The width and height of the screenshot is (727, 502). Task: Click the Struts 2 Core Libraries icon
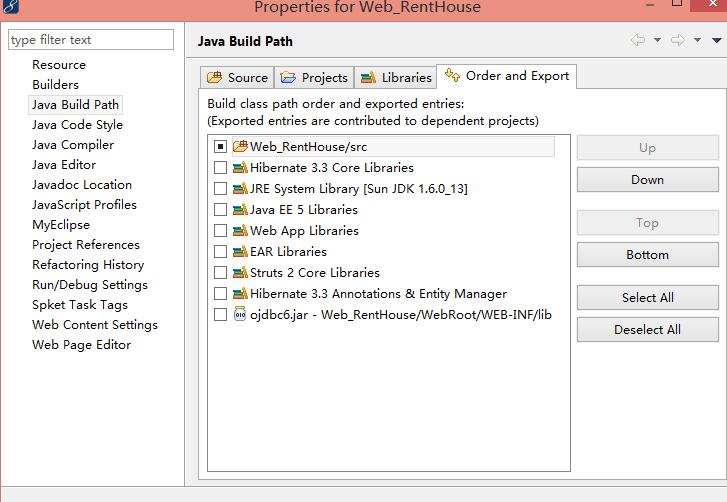coord(240,273)
